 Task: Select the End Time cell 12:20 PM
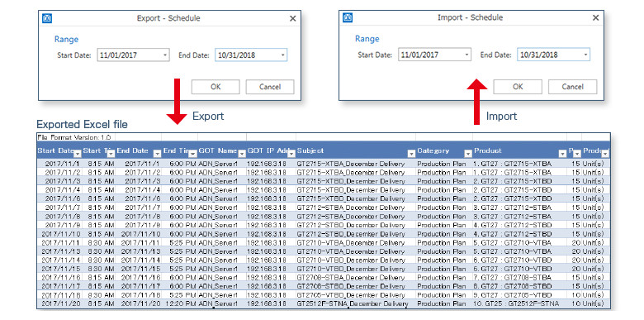coord(179,303)
